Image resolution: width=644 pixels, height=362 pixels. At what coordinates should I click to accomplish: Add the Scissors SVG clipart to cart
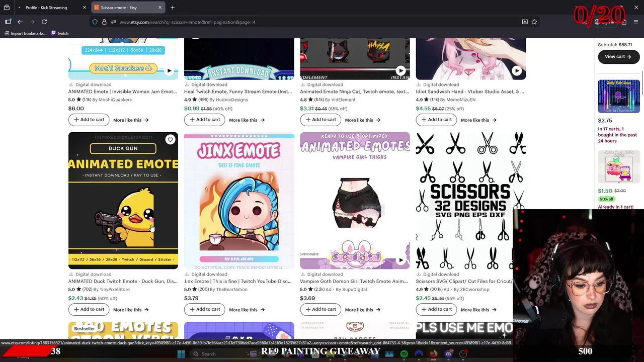coord(436,309)
